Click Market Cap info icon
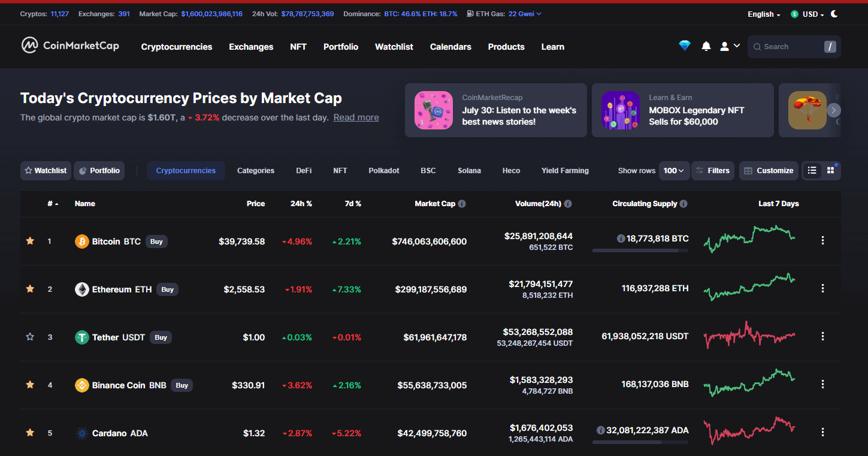 [x=462, y=204]
